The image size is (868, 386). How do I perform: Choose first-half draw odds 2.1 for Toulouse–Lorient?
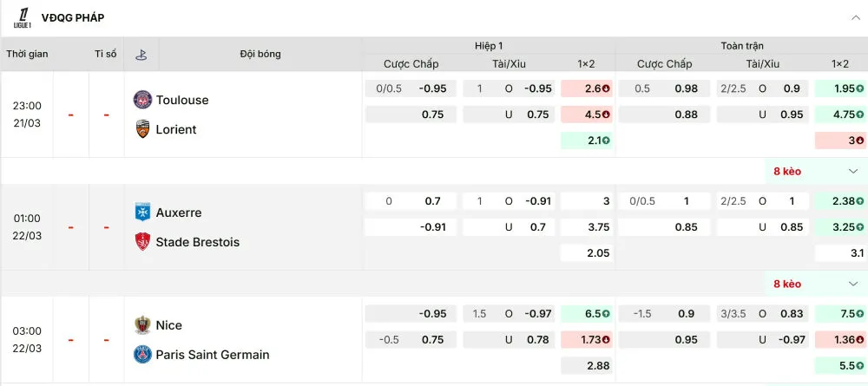(x=587, y=141)
